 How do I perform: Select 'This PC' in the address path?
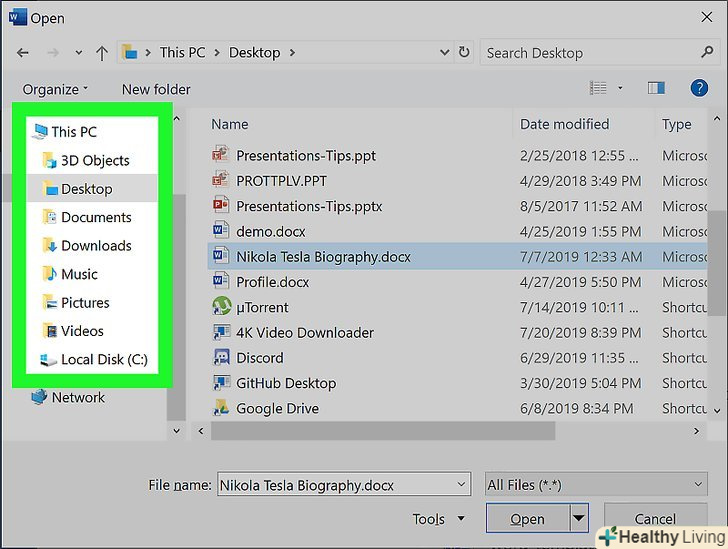182,52
